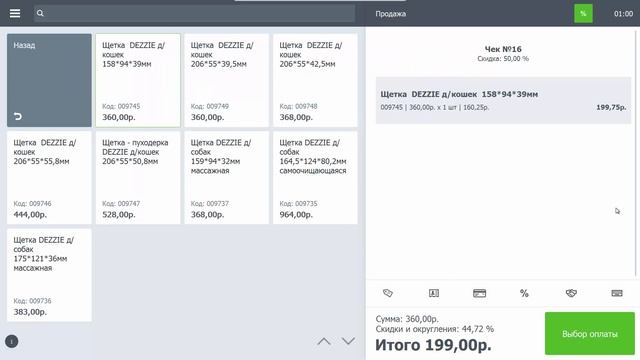Viewport: 640px width, 360px height.
Task: Click the Чек №16 header
Action: [503, 49]
